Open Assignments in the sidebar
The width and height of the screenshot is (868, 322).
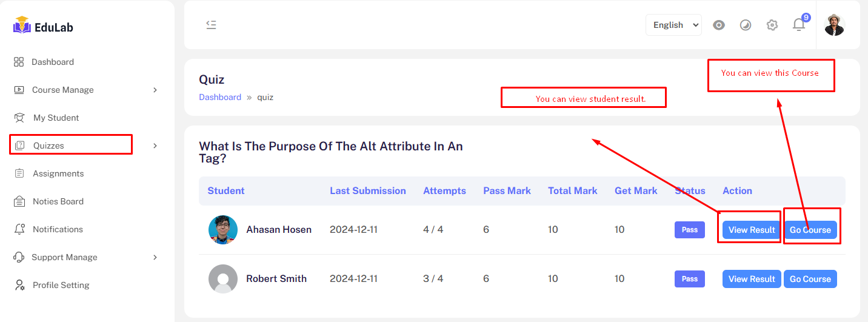click(x=58, y=173)
